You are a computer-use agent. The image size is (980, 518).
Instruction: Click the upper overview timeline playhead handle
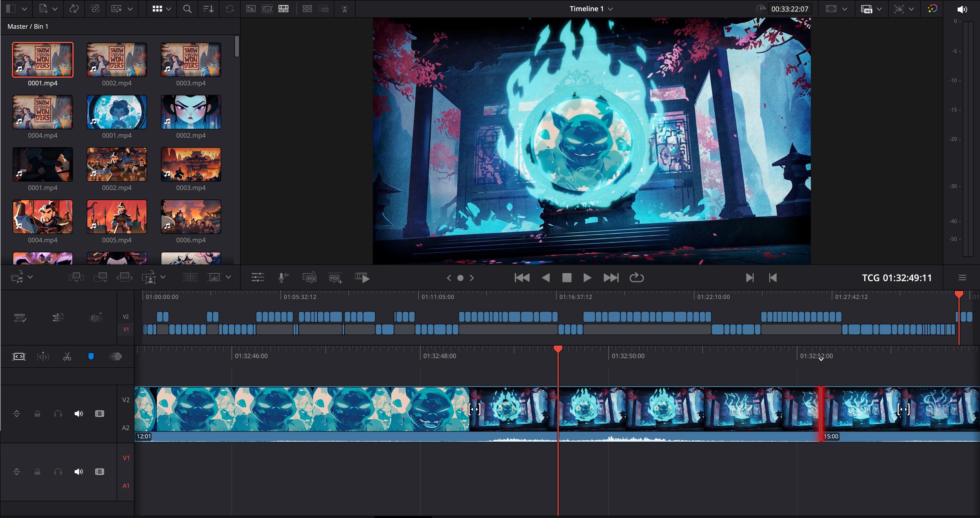tap(959, 294)
